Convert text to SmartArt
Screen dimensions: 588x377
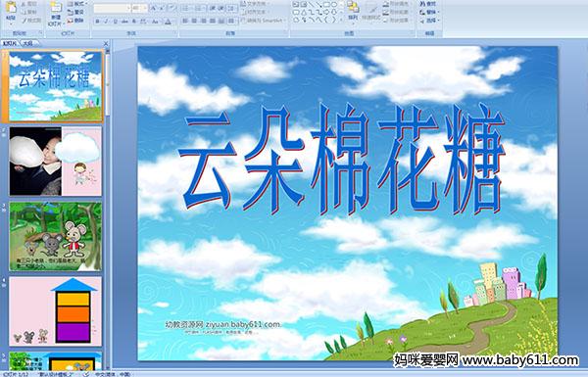tap(264, 21)
